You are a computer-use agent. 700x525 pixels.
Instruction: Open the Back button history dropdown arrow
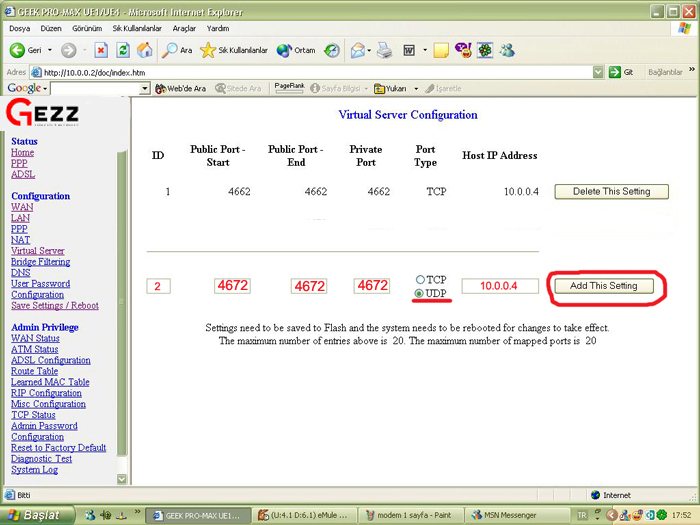point(50,50)
